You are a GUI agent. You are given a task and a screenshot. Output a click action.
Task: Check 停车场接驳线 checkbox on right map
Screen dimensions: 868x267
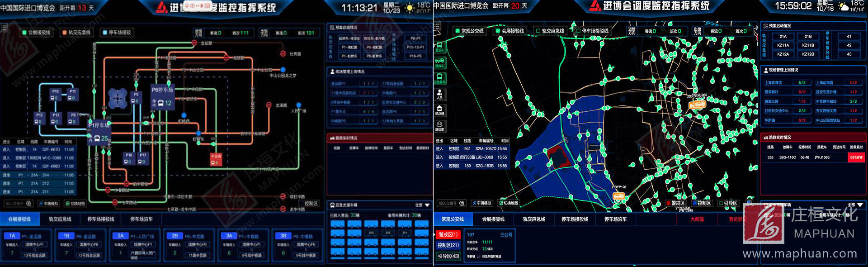click(x=578, y=31)
